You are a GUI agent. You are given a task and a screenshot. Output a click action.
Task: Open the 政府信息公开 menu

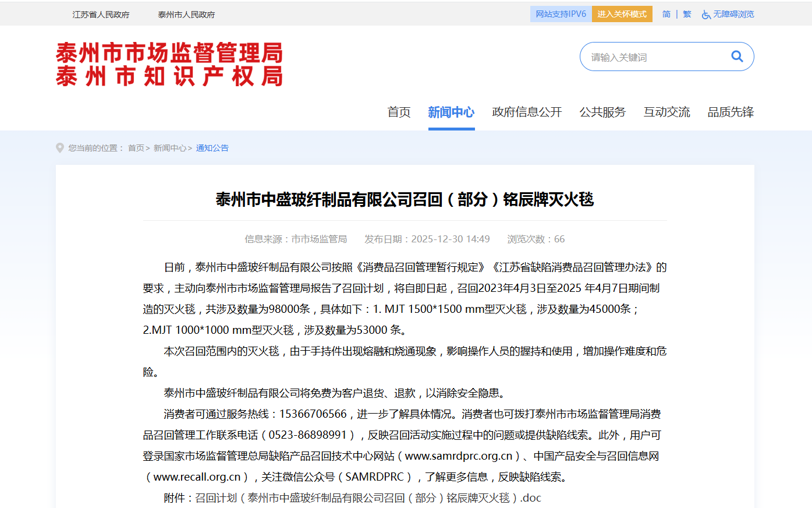pos(527,112)
